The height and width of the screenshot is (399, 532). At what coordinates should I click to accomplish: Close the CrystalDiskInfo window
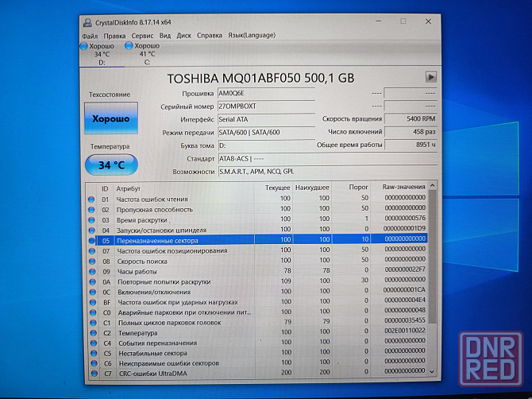click(x=428, y=21)
